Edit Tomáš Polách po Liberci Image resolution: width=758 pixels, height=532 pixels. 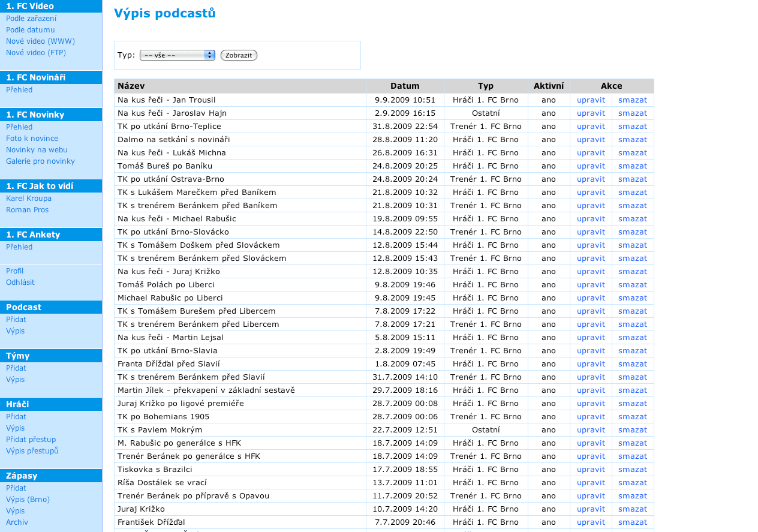591,285
